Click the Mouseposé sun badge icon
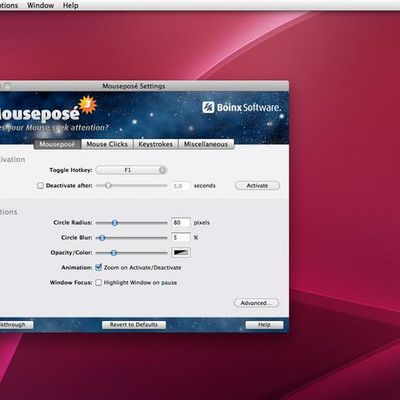The image size is (400, 400). [x=88, y=105]
